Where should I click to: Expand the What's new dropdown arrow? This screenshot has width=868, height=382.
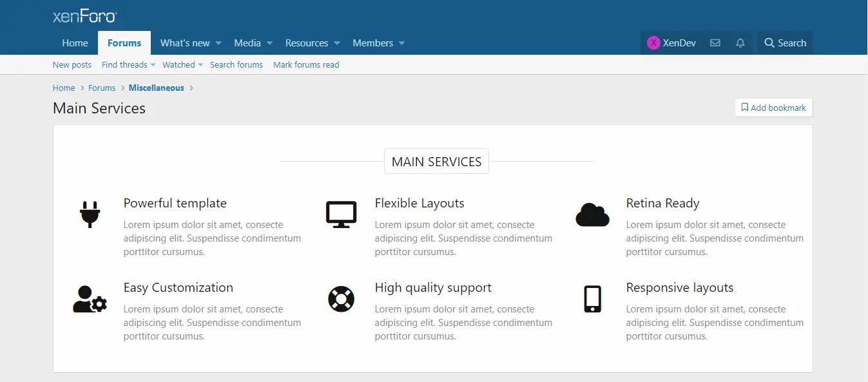[218, 43]
